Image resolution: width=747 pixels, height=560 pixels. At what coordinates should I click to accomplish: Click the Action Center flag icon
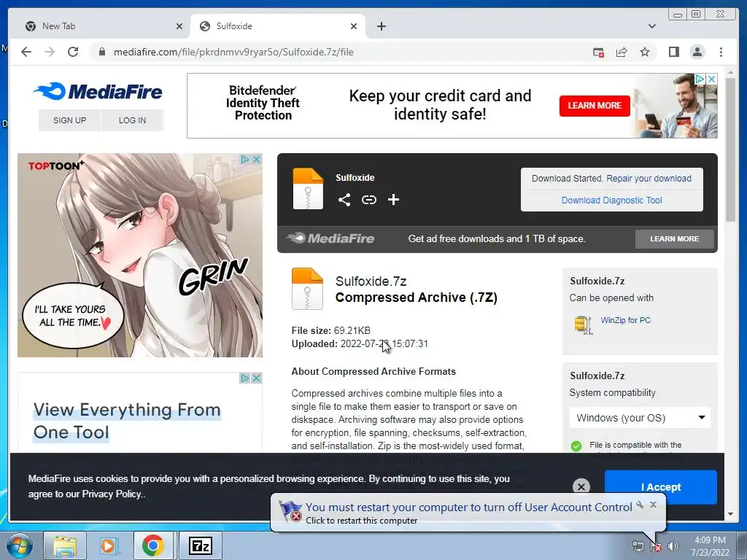click(656, 546)
